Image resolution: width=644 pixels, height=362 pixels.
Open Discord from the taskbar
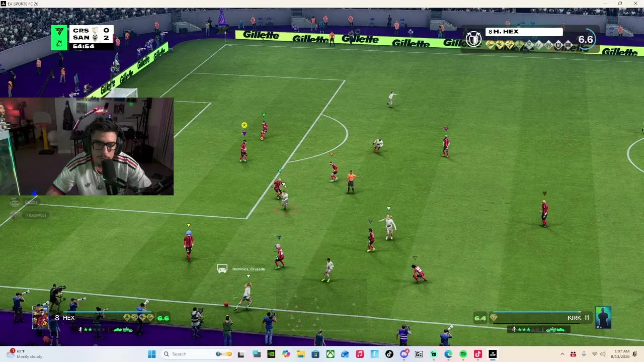tap(404, 354)
